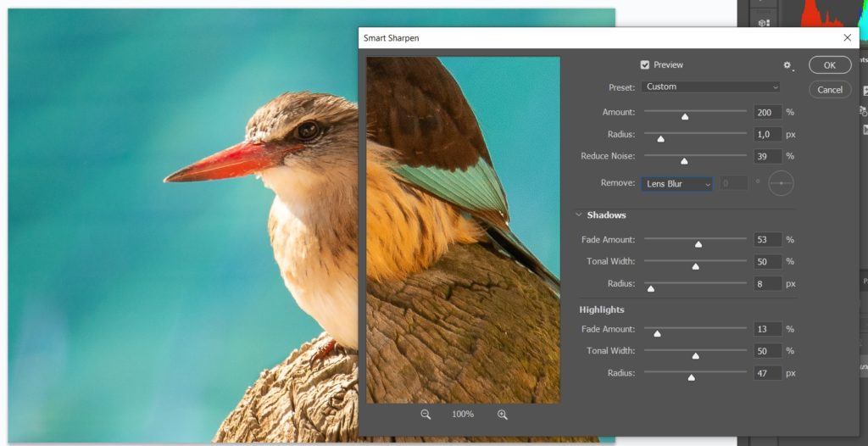This screenshot has height=446, width=868.
Task: Open the Smart Sharpen gear settings menu
Action: [x=787, y=65]
